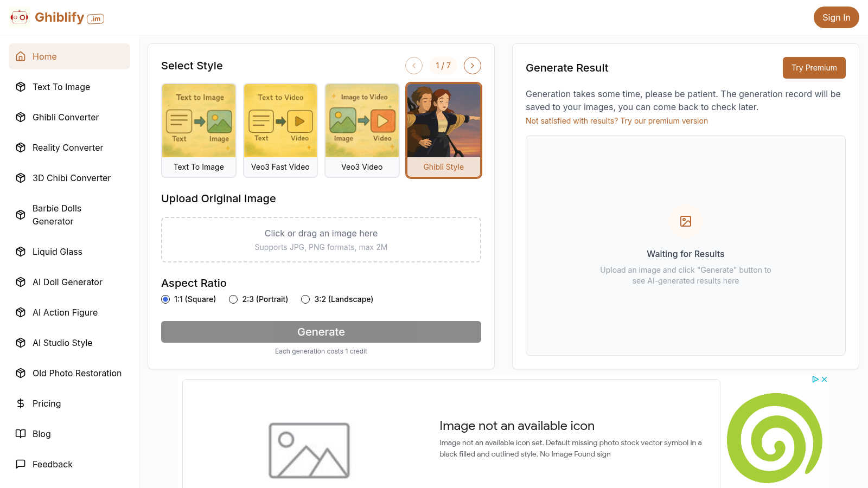Switch to the Veo3 Fast Video style

[280, 130]
